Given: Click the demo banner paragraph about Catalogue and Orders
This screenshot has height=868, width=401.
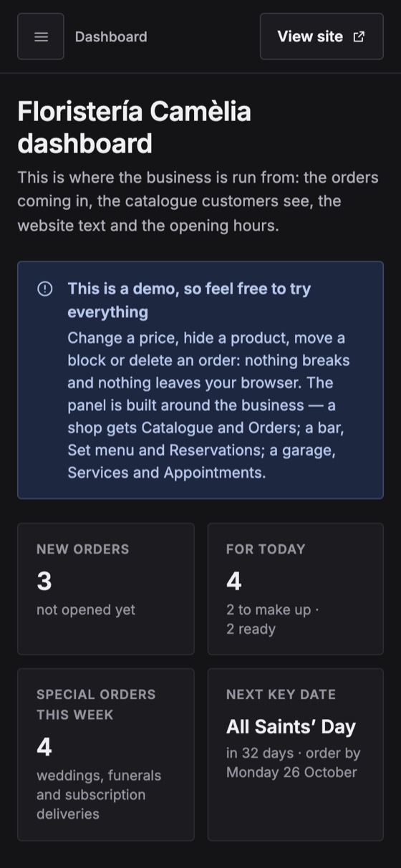Looking at the screenshot, I should pos(209,405).
